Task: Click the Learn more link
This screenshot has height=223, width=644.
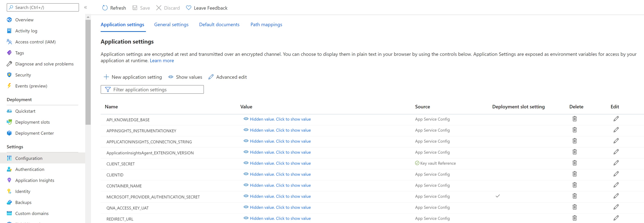Action: pyautogui.click(x=162, y=61)
